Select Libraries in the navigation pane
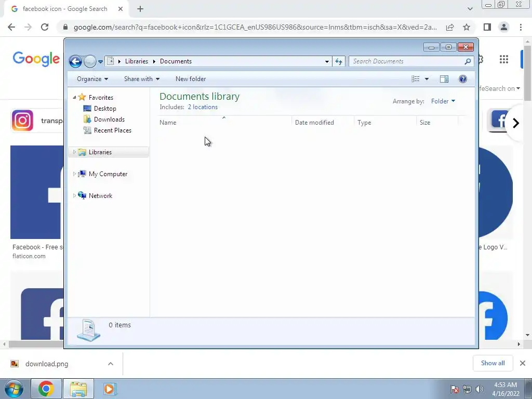 [x=100, y=152]
